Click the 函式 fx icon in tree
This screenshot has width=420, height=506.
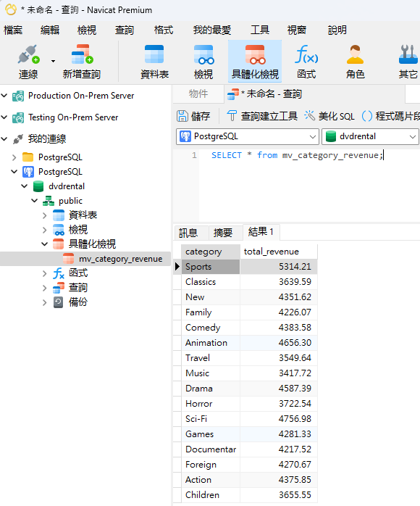pyautogui.click(x=59, y=273)
